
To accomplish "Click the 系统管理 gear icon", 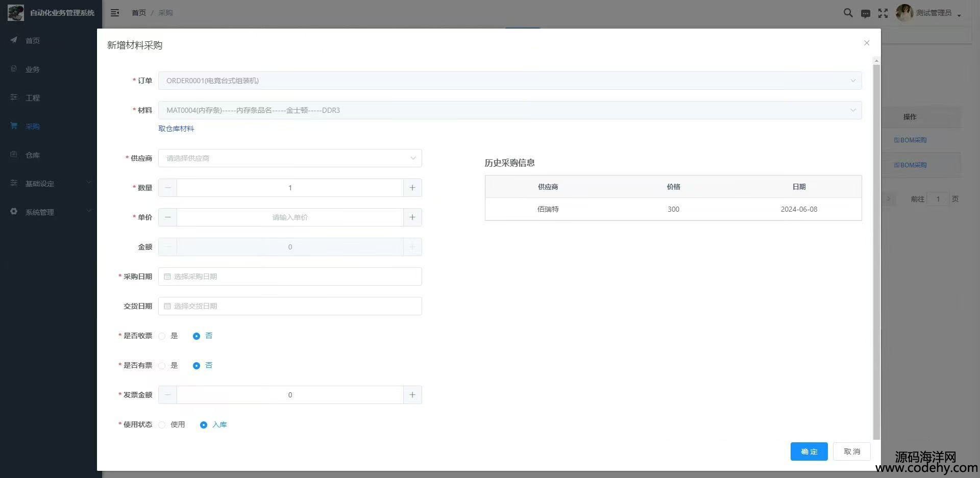I will coord(14,211).
